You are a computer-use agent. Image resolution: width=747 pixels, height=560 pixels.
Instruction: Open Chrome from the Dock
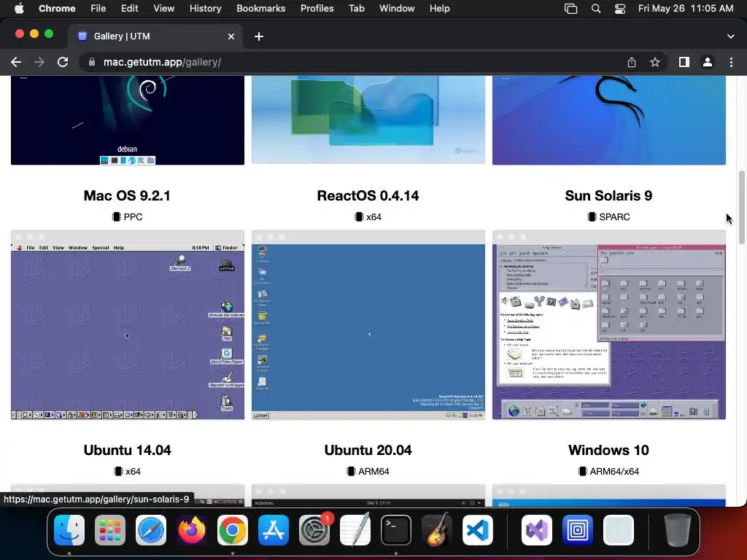[233, 530]
